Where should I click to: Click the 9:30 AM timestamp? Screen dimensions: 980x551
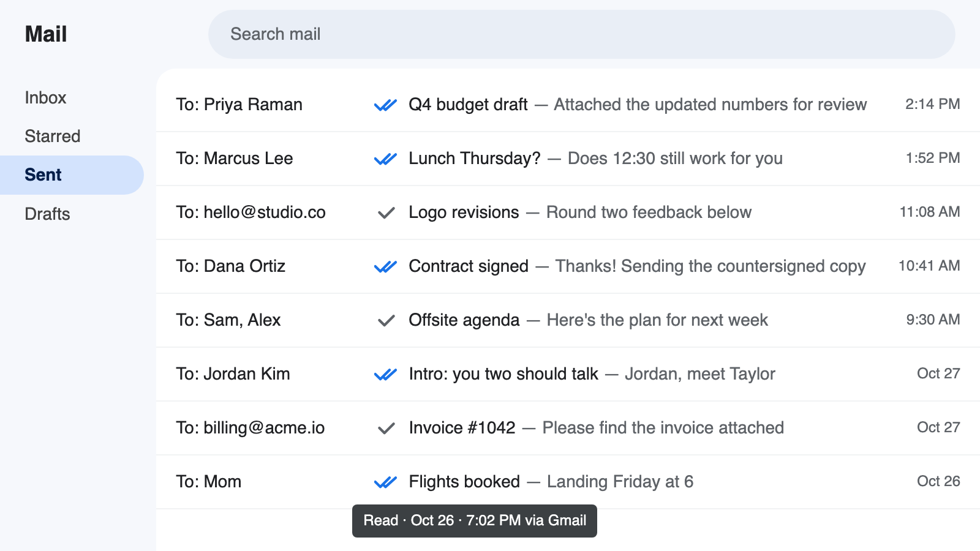tap(933, 320)
